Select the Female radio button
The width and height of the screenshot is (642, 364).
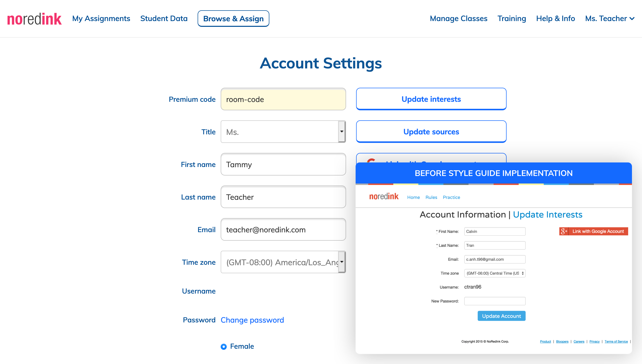[x=224, y=346]
